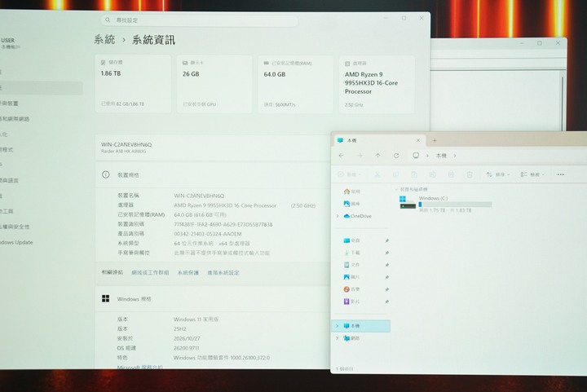Open the Windows (C:) drive
The width and height of the screenshot is (587, 392).
445,204
